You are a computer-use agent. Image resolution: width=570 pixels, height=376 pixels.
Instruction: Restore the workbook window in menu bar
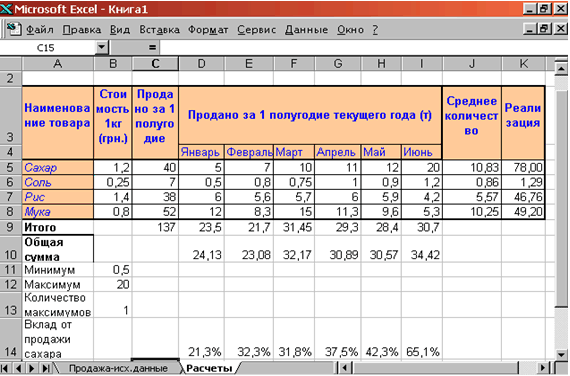(x=544, y=28)
